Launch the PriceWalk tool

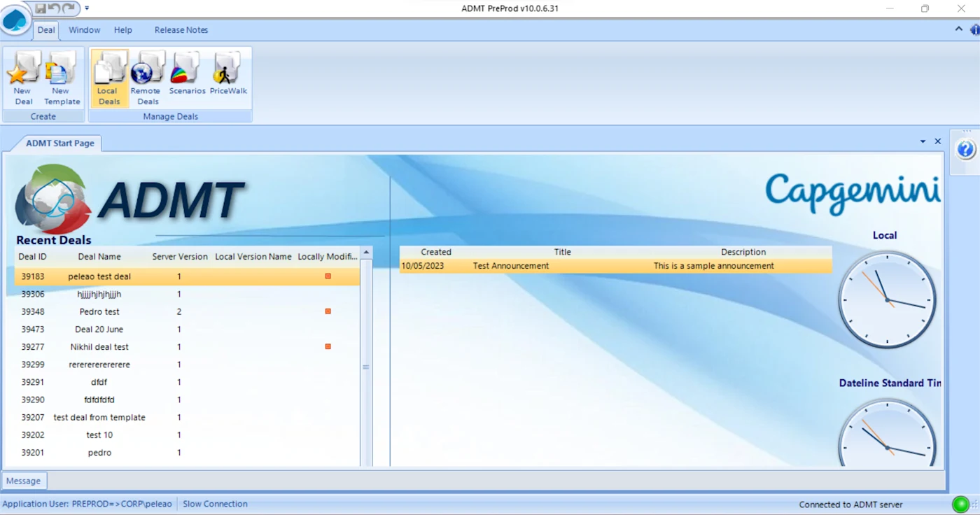click(x=228, y=73)
